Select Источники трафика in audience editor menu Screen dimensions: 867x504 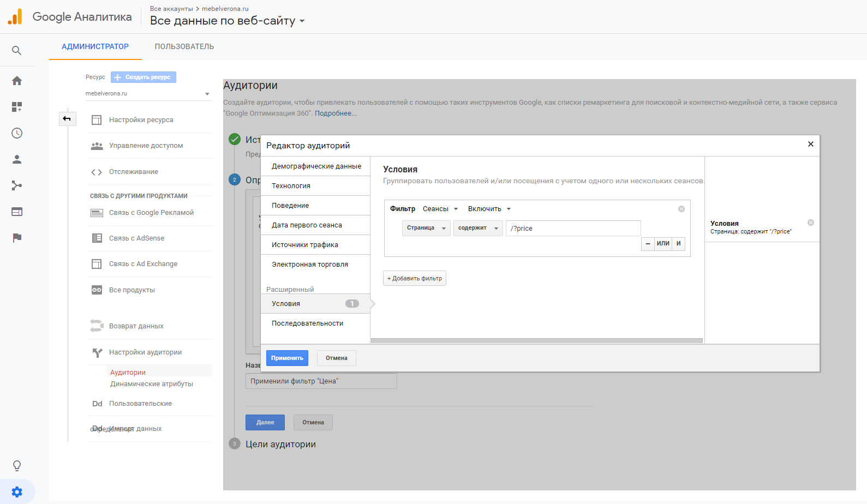point(305,245)
